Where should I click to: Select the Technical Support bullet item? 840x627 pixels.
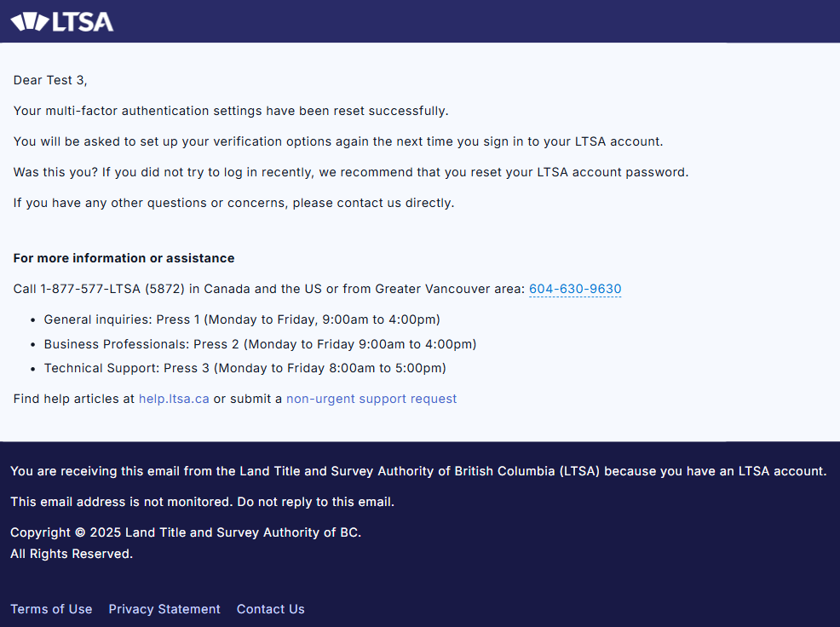coord(245,368)
